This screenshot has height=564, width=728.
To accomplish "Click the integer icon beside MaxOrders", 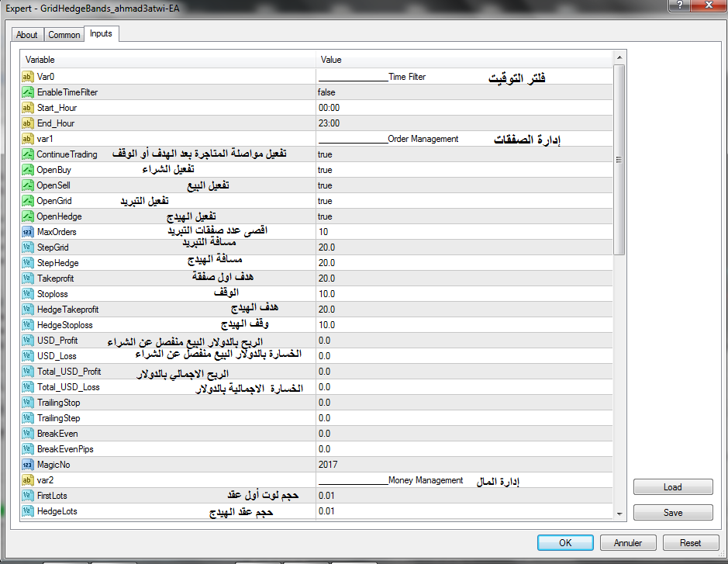I will [x=27, y=232].
